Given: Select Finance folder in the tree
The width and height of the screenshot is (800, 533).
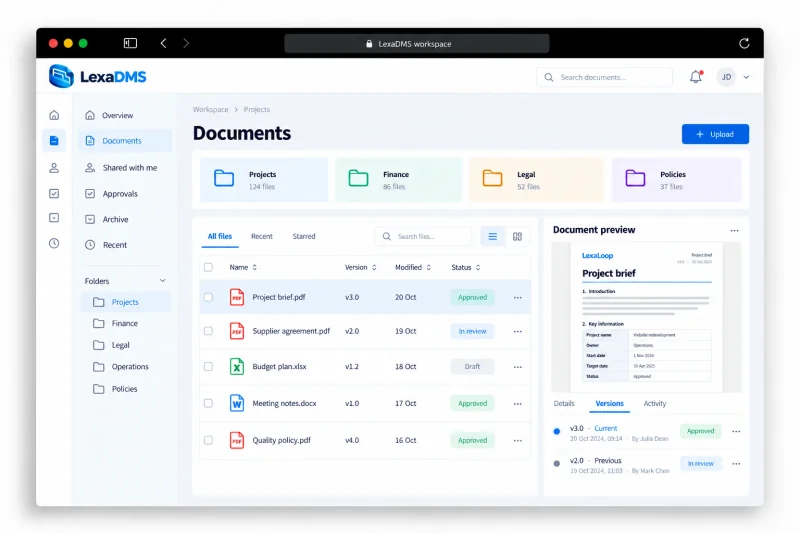Looking at the screenshot, I should click(x=126, y=323).
